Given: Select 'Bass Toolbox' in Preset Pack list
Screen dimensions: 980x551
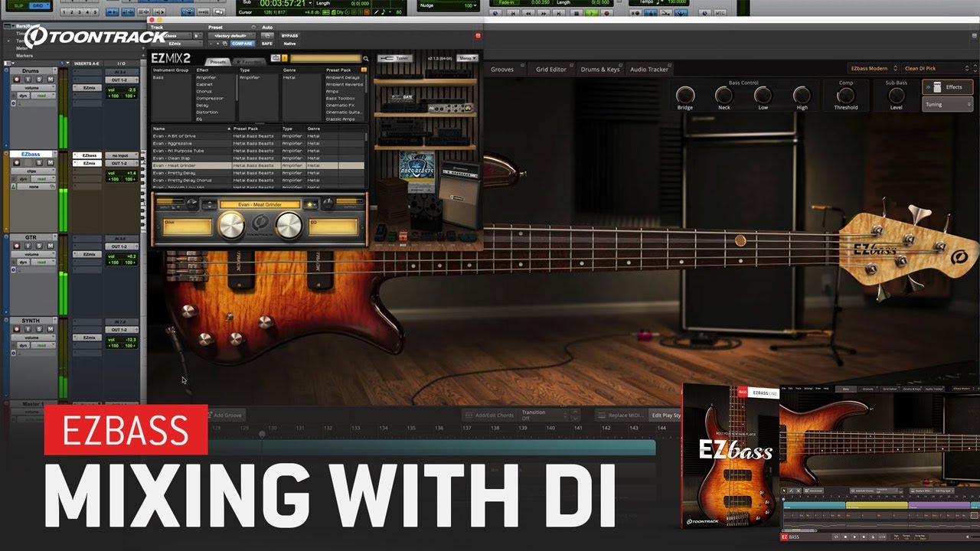Looking at the screenshot, I should pos(341,98).
